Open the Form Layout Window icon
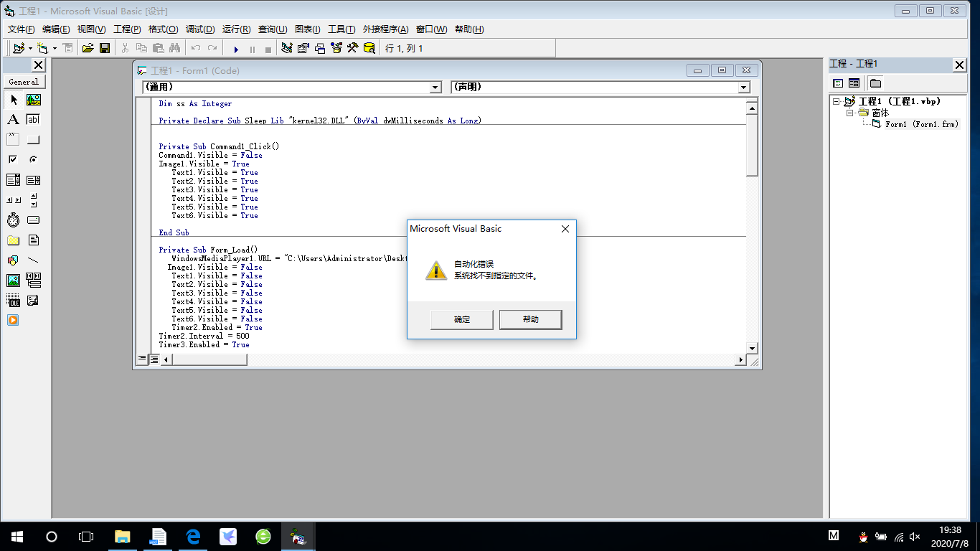The width and height of the screenshot is (980, 551). [320, 48]
